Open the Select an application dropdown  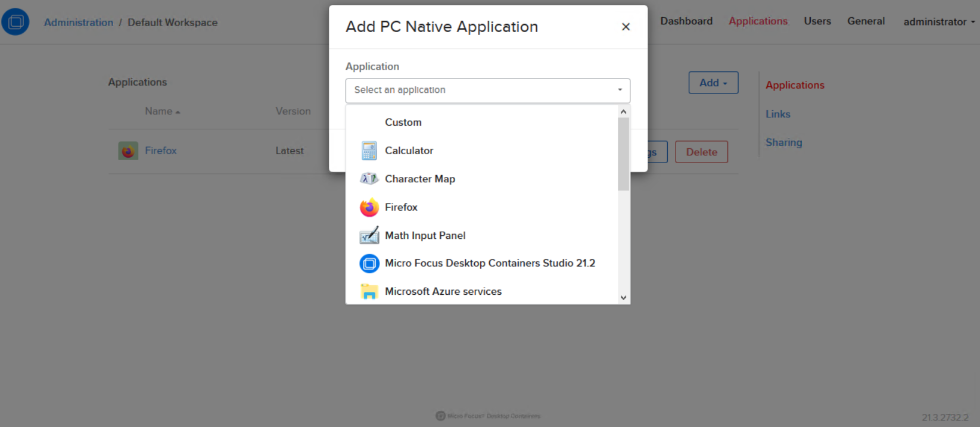pyautogui.click(x=488, y=90)
